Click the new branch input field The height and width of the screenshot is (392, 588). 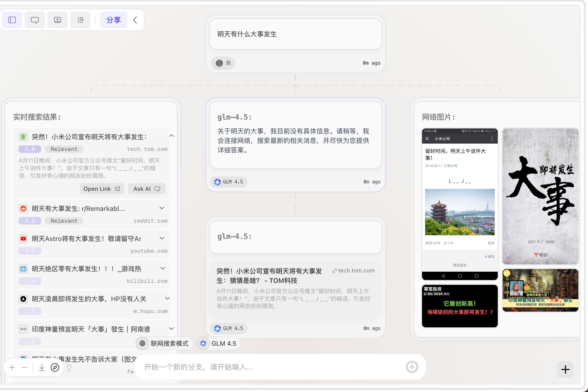click(x=272, y=367)
